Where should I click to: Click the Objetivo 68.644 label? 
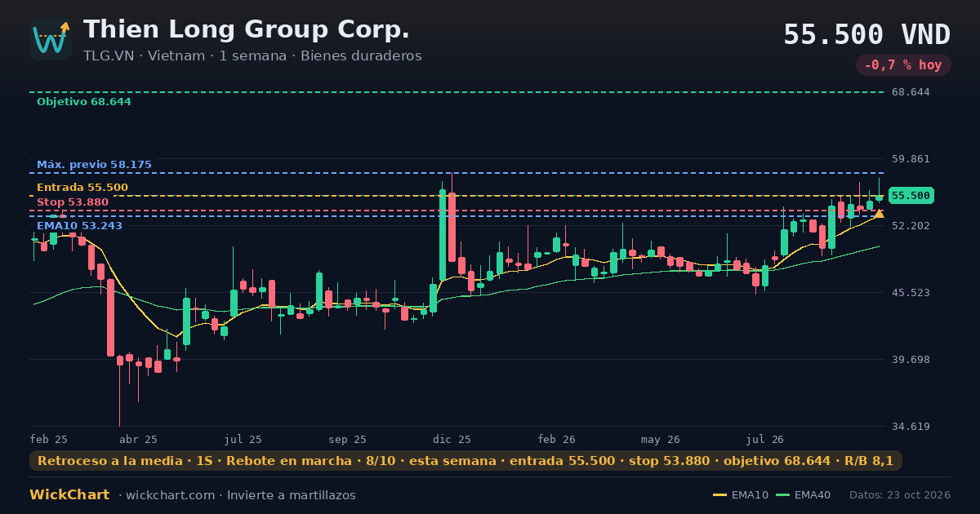84,102
